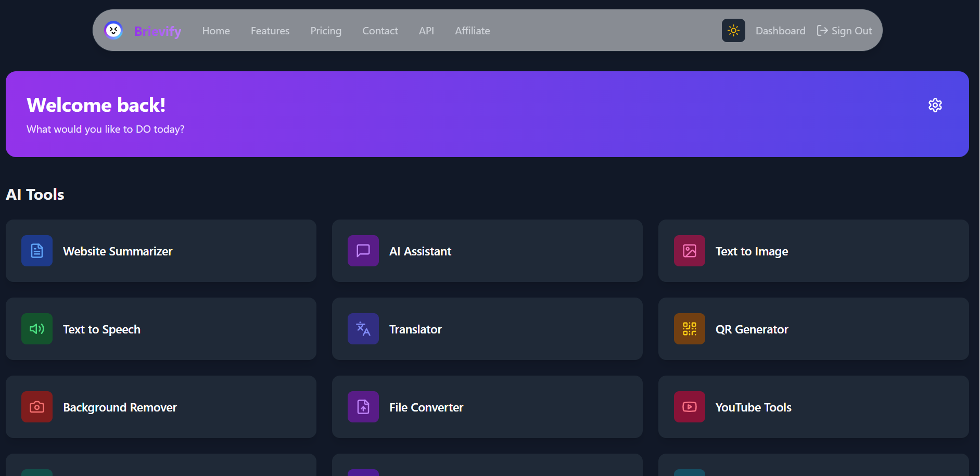Image resolution: width=980 pixels, height=476 pixels.
Task: Click the Sign Out icon arrow
Action: [x=822, y=31]
